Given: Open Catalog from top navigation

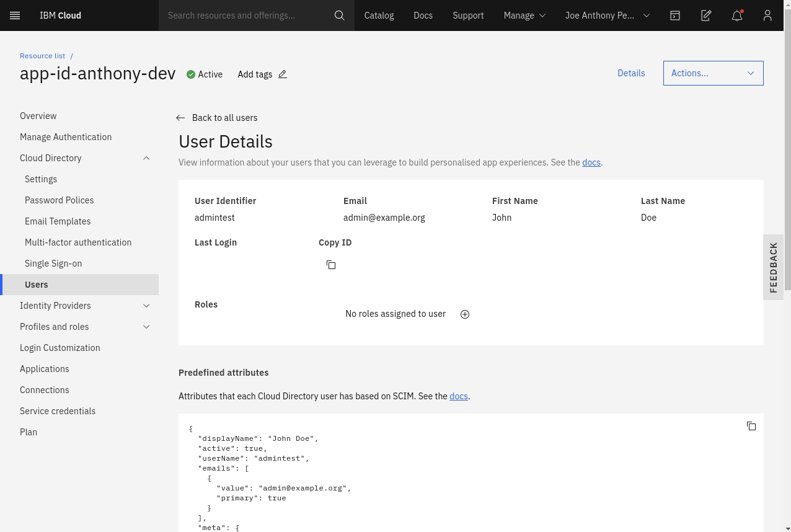Looking at the screenshot, I should pos(379,16).
